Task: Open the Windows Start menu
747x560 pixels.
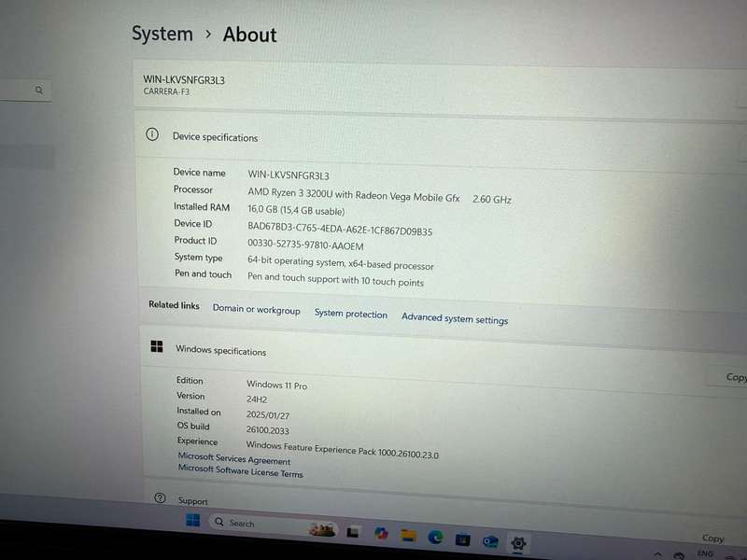Action: (193, 520)
